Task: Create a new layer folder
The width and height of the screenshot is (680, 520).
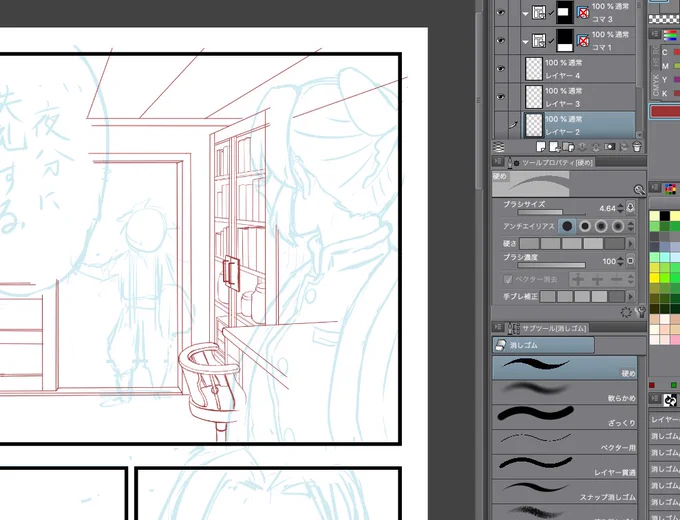Action: tap(568, 147)
